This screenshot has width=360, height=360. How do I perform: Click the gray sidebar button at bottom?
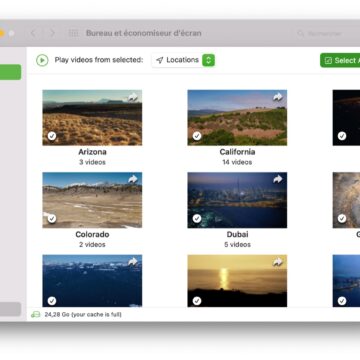click(x=10, y=309)
